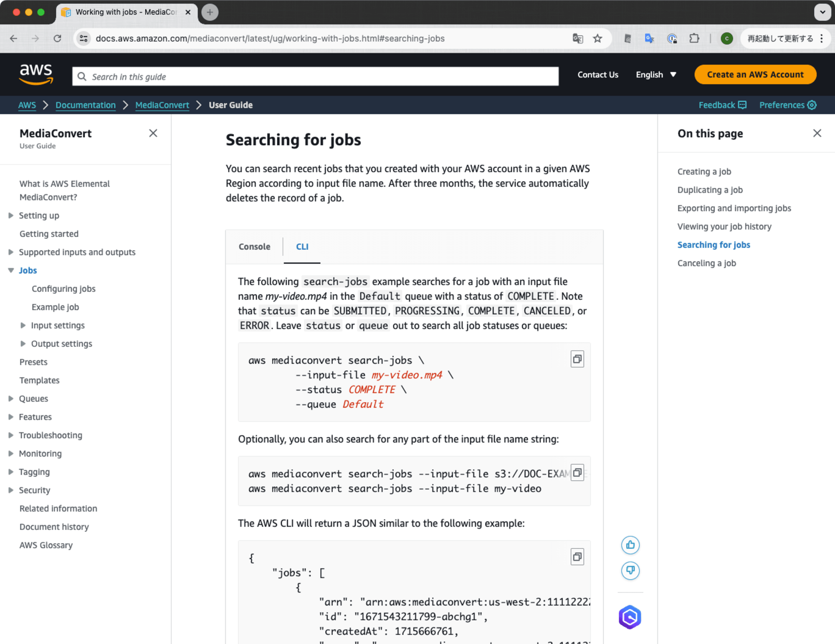Expand the Input settings node
The width and height of the screenshot is (835, 644).
(23, 325)
